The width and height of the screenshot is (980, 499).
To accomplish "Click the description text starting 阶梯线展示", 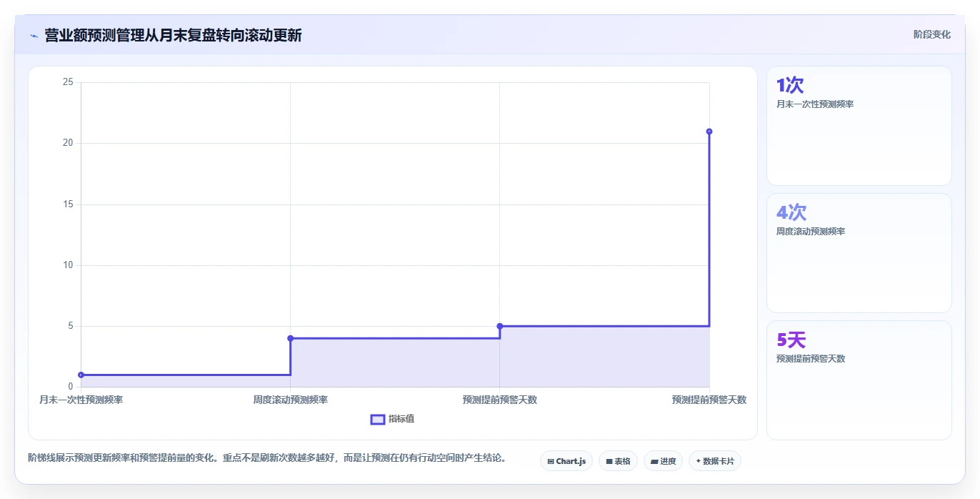I will point(267,458).
